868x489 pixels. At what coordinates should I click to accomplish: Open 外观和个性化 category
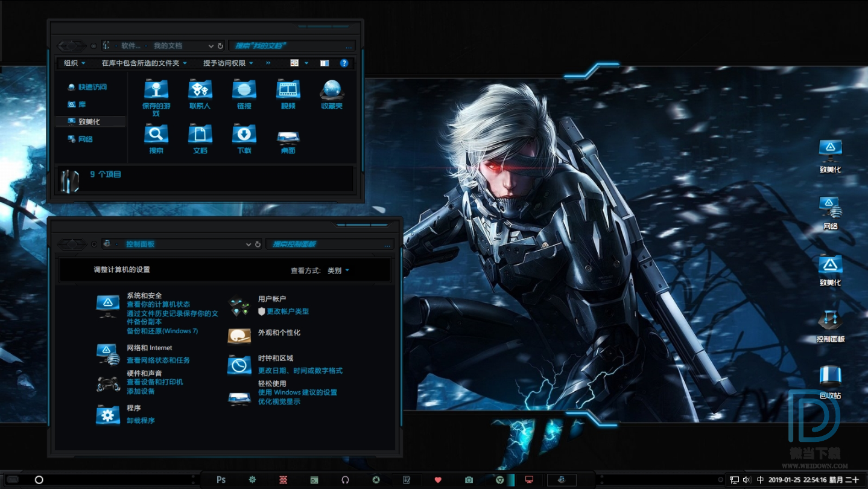tap(279, 333)
